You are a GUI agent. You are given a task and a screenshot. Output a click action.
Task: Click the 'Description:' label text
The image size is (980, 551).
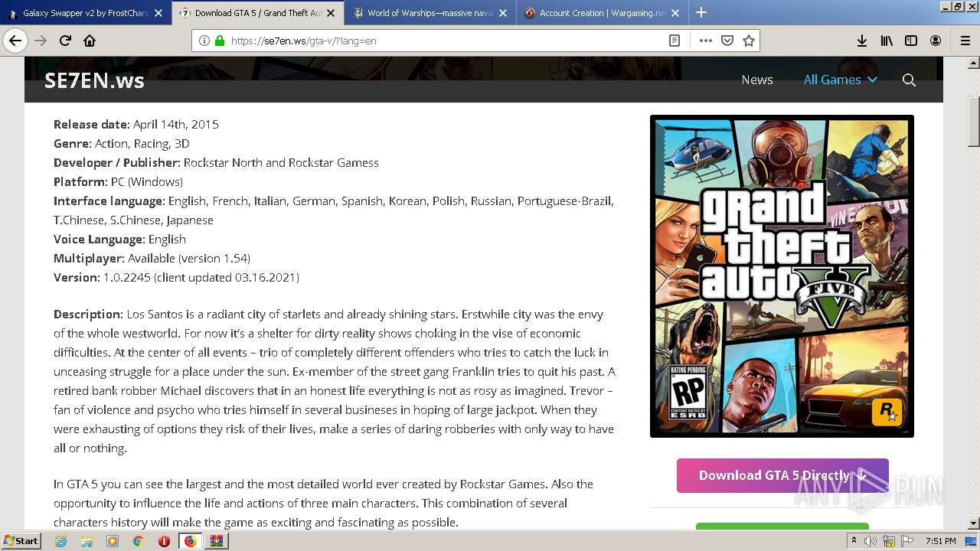[x=88, y=314]
